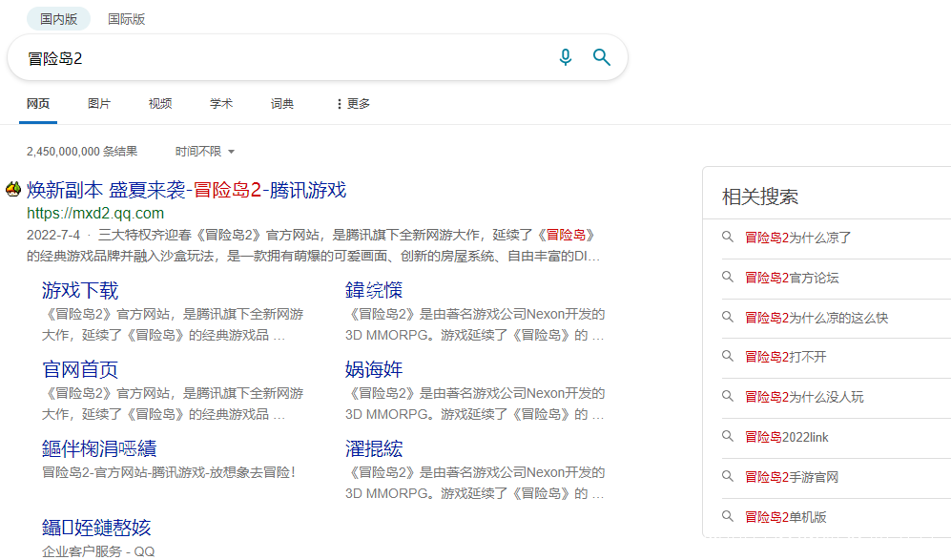The width and height of the screenshot is (951, 560).
Task: Open the 游戏下载 sublink
Action: 80,290
